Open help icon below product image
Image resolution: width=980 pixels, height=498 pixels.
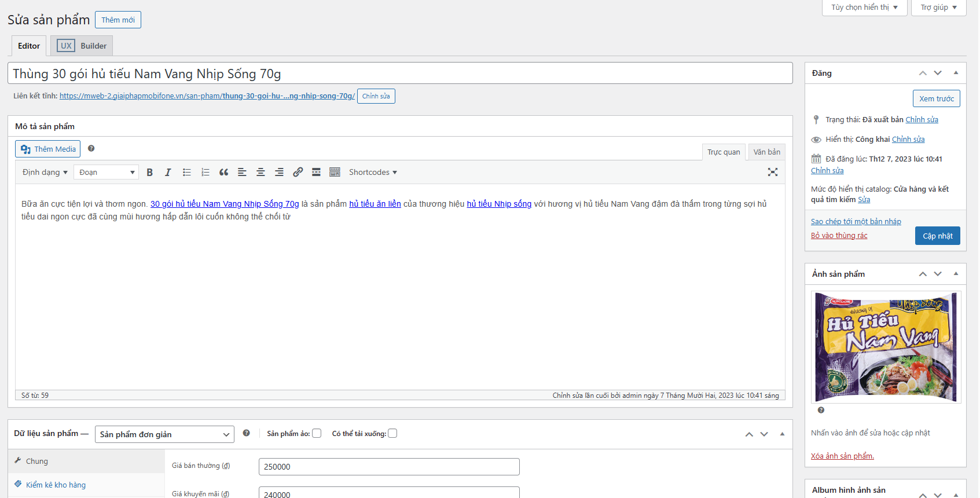(821, 410)
